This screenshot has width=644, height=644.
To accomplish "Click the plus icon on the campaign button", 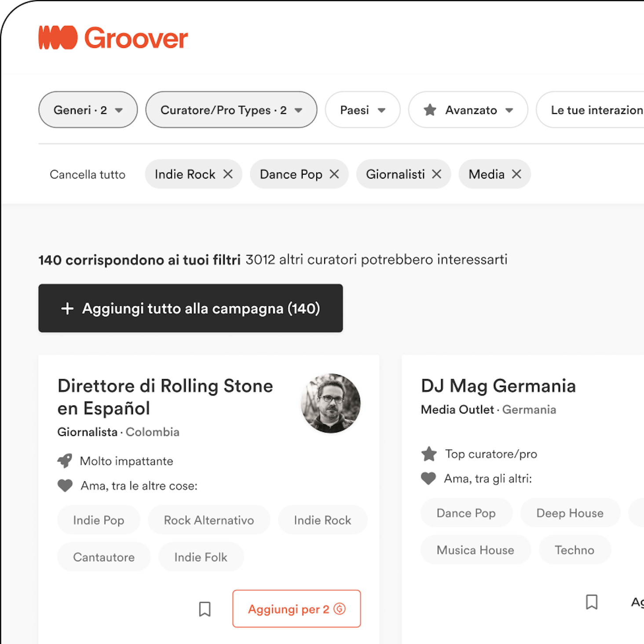I will tap(67, 308).
